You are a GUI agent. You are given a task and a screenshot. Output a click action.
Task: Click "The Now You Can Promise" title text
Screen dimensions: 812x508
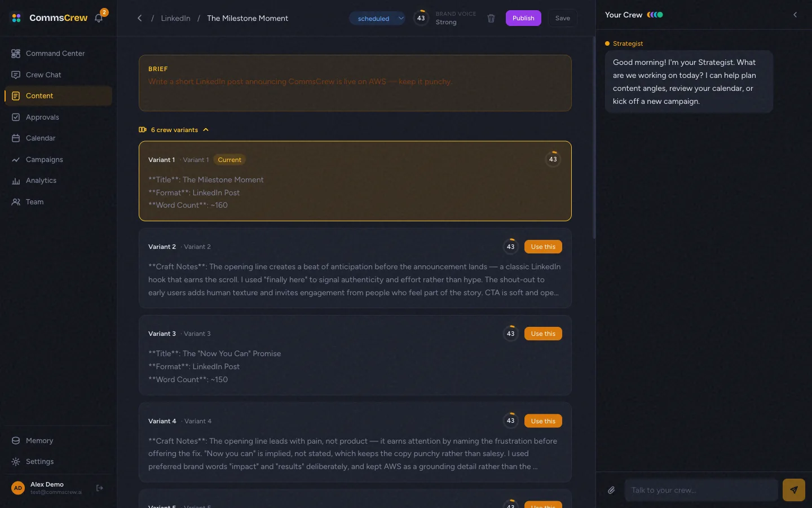(x=232, y=353)
